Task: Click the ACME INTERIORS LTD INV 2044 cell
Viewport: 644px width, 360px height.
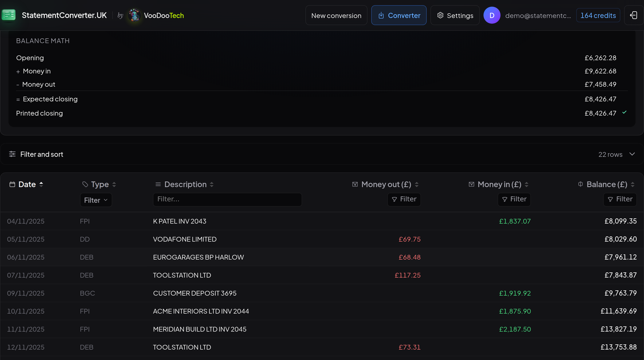Action: tap(201, 311)
